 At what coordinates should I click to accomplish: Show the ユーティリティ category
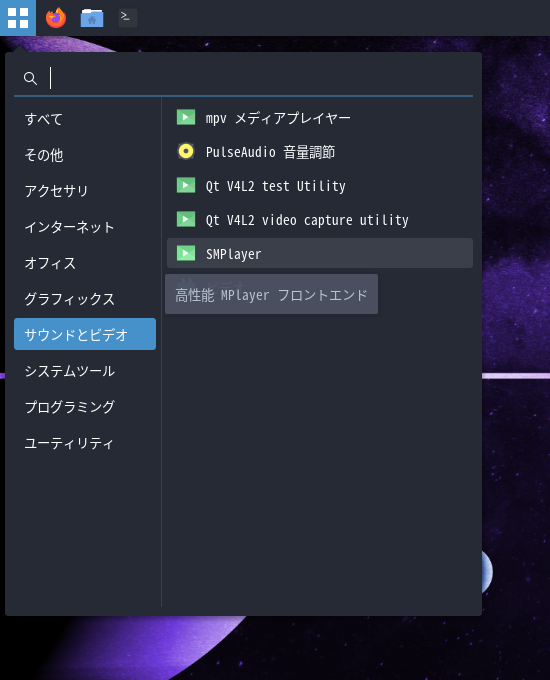[85, 442]
